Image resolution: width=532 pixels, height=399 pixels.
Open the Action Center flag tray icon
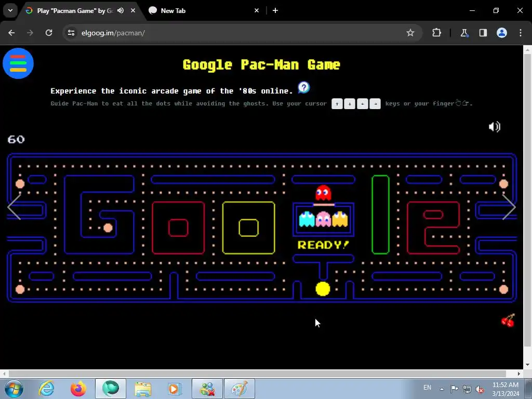click(x=454, y=389)
